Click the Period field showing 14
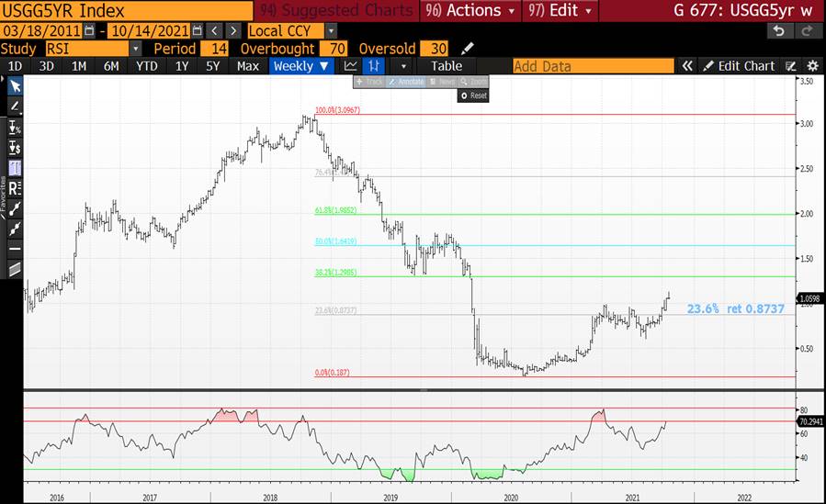 (x=214, y=49)
